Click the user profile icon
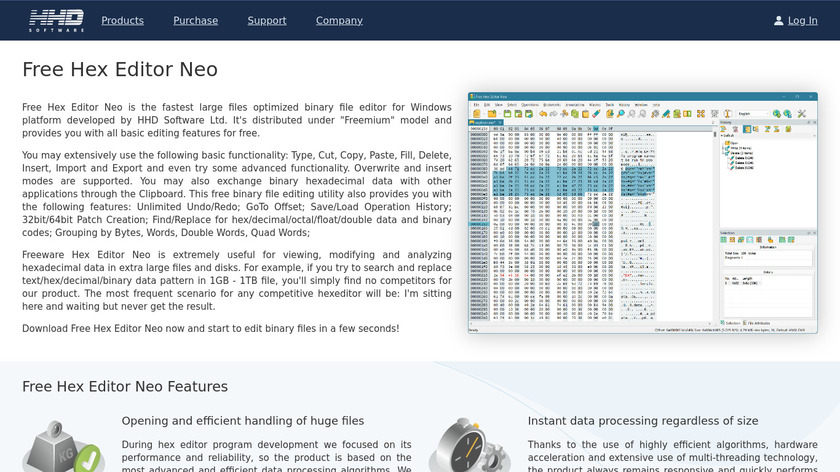The width and height of the screenshot is (840, 472). 778,20
